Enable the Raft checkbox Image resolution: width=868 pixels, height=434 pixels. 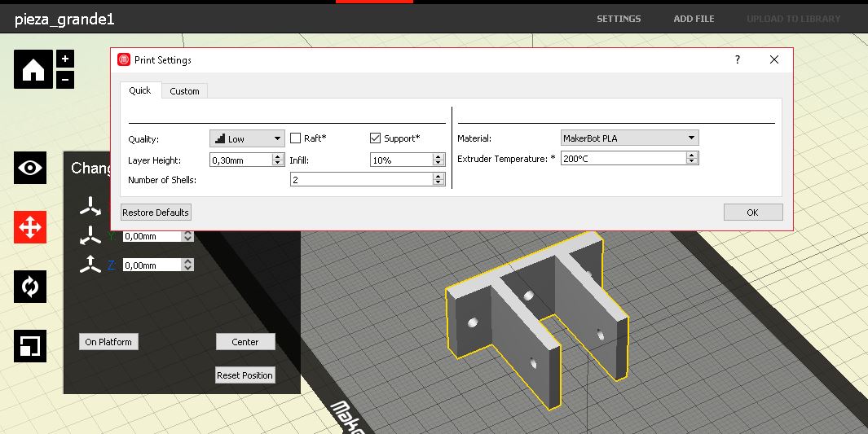click(x=296, y=138)
